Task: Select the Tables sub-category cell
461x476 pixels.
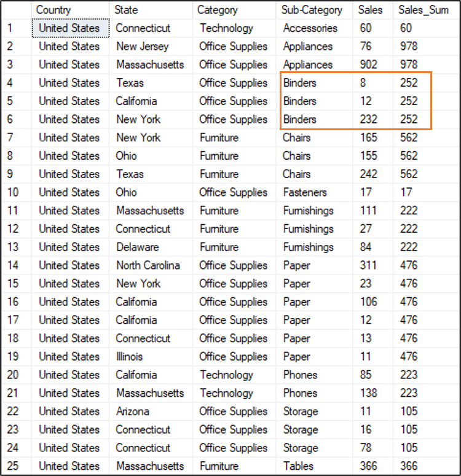Action: coord(298,466)
